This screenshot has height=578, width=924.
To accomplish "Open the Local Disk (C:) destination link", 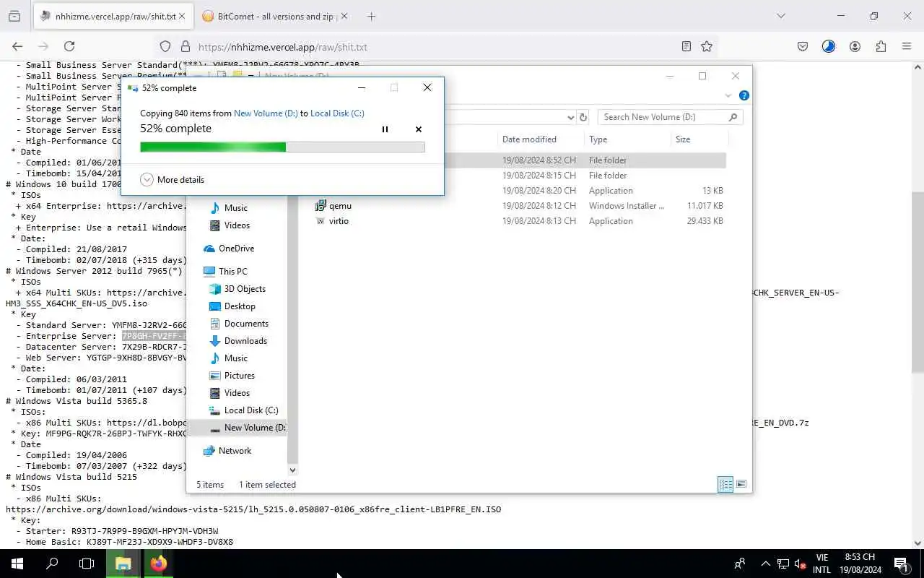I will pyautogui.click(x=337, y=113).
